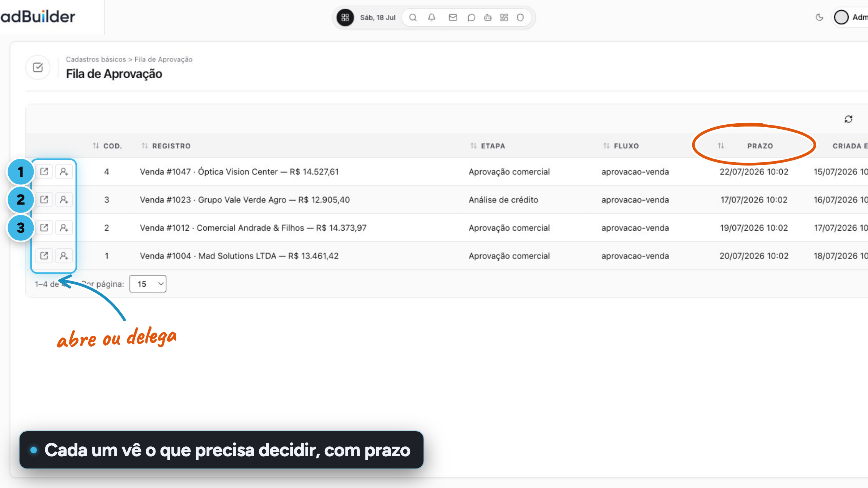This screenshot has width=868, height=488.
Task: Sort by the CRIADA EM column header
Action: [x=850, y=146]
